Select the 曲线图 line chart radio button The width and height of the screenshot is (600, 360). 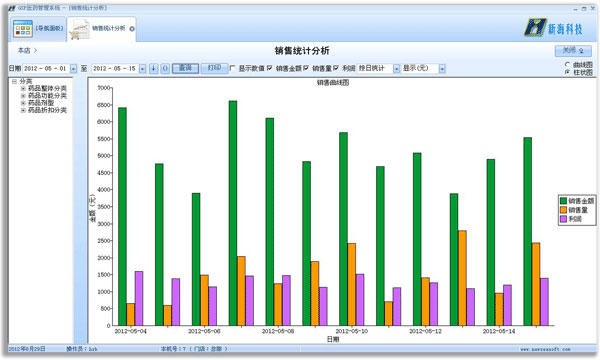[567, 64]
